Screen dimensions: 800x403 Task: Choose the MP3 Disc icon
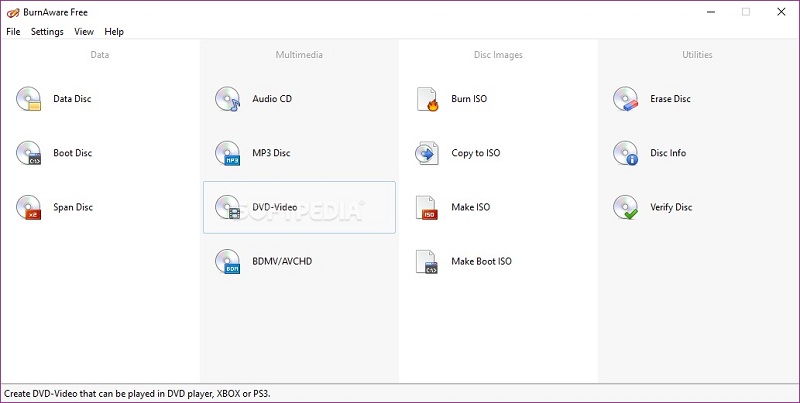227,153
